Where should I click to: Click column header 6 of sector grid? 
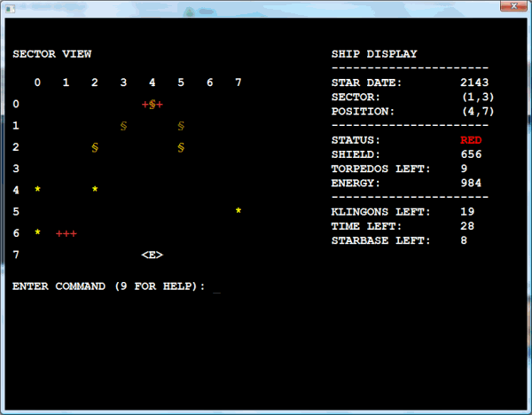[209, 82]
